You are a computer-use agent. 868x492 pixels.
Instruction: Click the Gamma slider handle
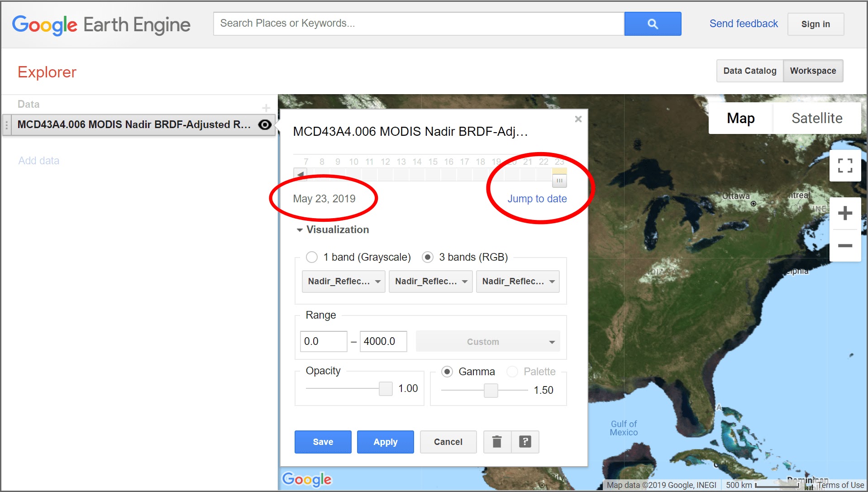(x=491, y=390)
